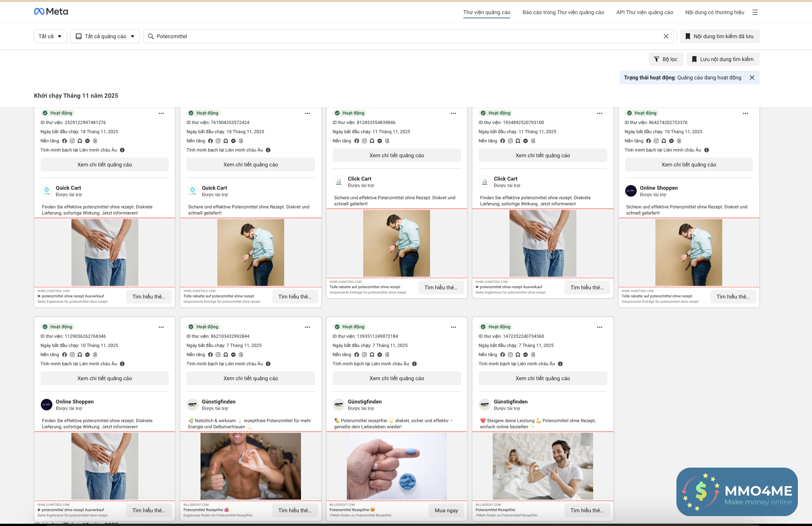
Task: Open three-dot menu on ad 1472352240734360
Action: click(x=599, y=327)
